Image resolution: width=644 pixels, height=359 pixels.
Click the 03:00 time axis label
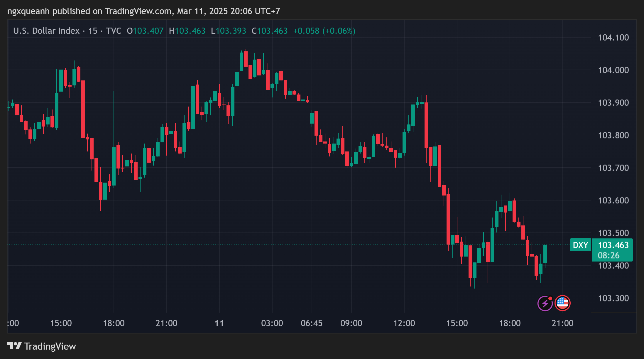click(x=272, y=323)
